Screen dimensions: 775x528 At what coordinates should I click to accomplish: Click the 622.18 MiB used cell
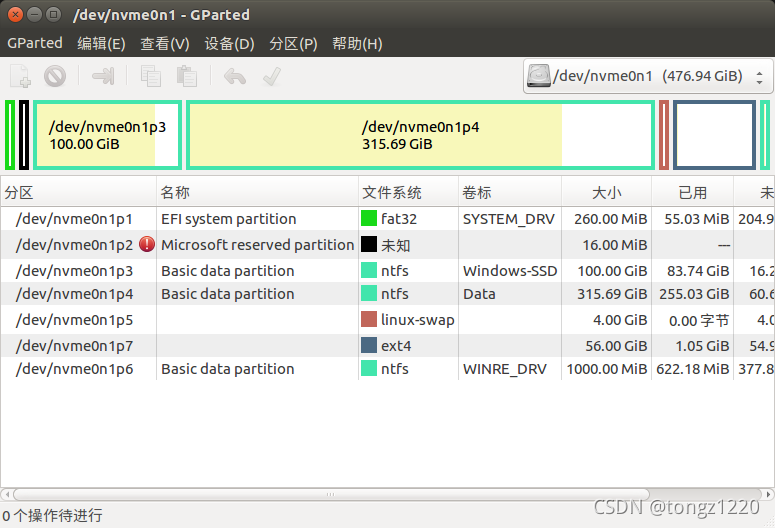click(692, 369)
